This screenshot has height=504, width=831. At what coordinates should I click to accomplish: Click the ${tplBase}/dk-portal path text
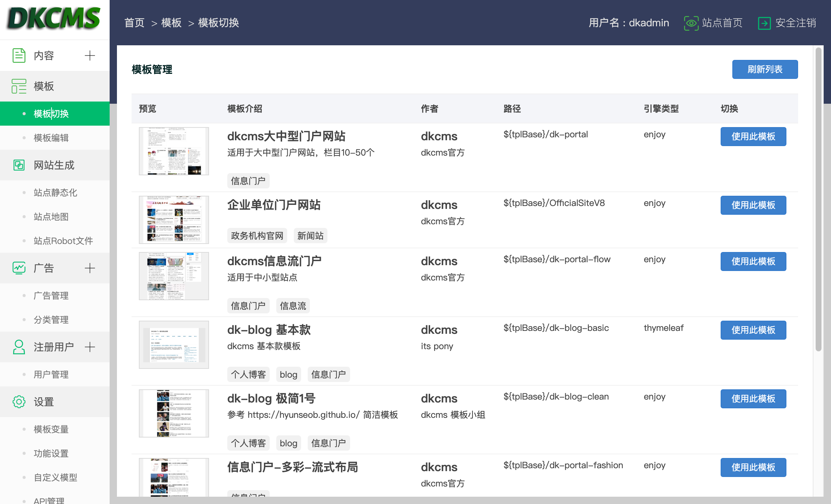click(x=546, y=134)
